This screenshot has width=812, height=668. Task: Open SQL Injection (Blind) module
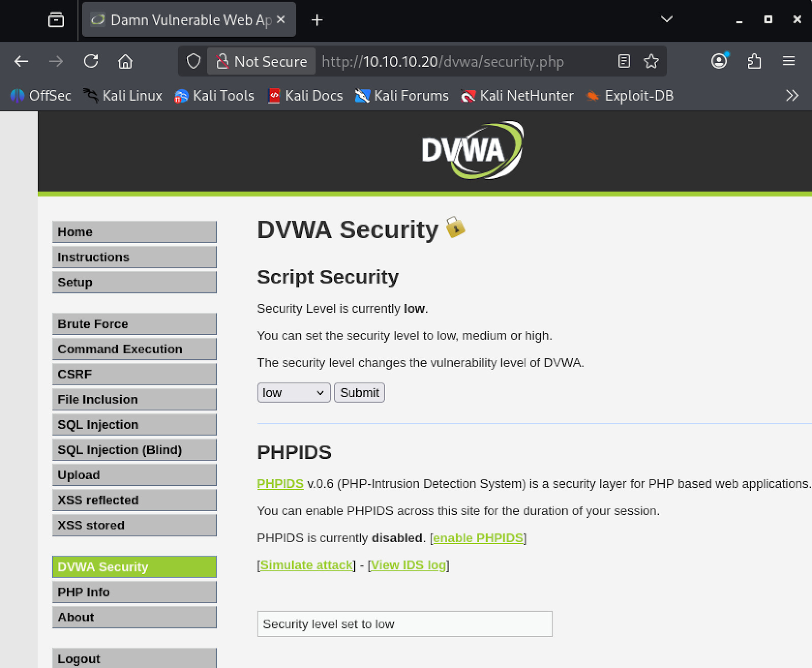[134, 450]
